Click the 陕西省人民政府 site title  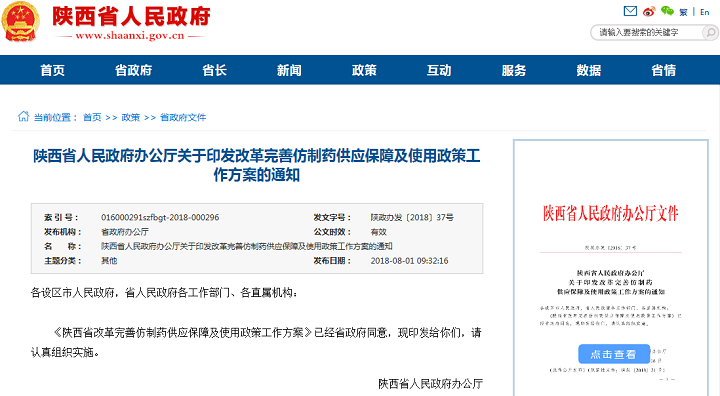[131, 16]
